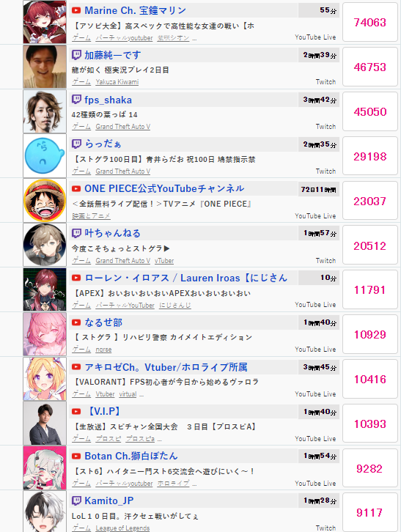Select the Yakuza Kiwami tag link
This screenshot has height=532, width=401.
pyautogui.click(x=117, y=82)
